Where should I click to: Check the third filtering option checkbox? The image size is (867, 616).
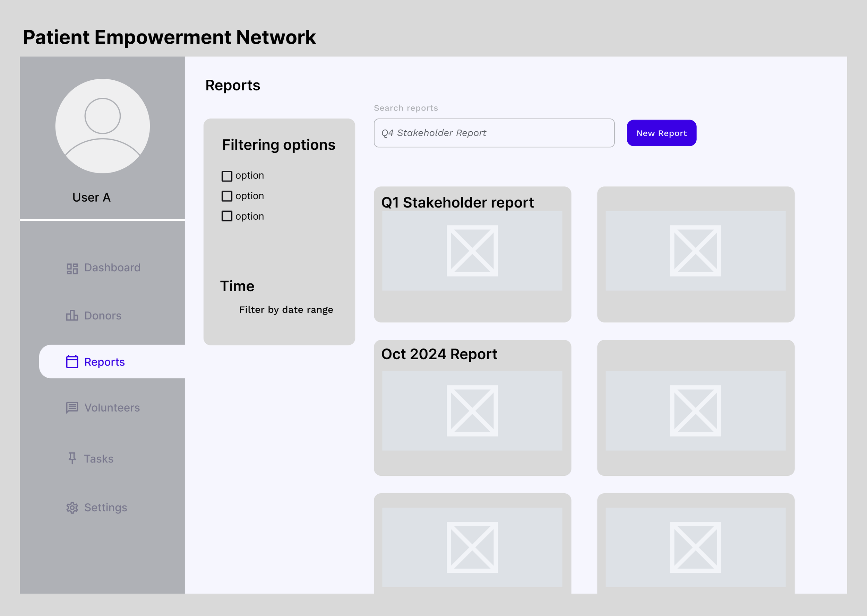pyautogui.click(x=226, y=216)
